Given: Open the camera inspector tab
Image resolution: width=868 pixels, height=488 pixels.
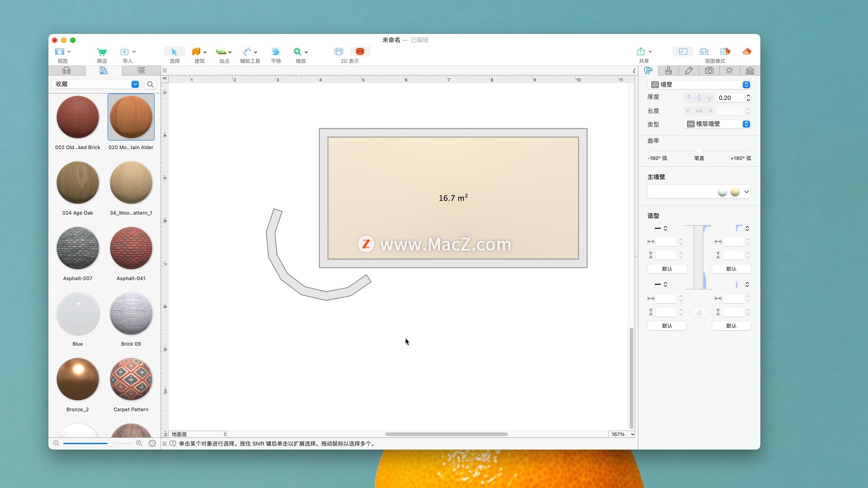Looking at the screenshot, I should click(709, 70).
